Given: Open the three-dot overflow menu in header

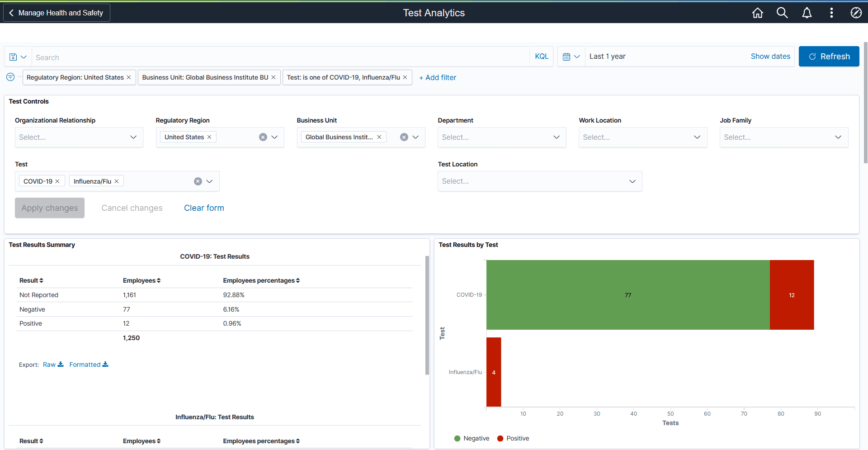Looking at the screenshot, I should point(831,13).
